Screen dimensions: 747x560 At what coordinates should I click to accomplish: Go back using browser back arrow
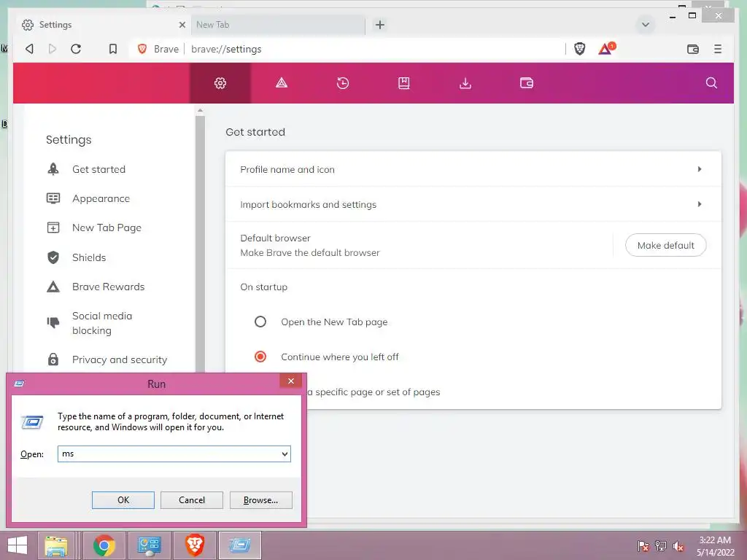(29, 49)
